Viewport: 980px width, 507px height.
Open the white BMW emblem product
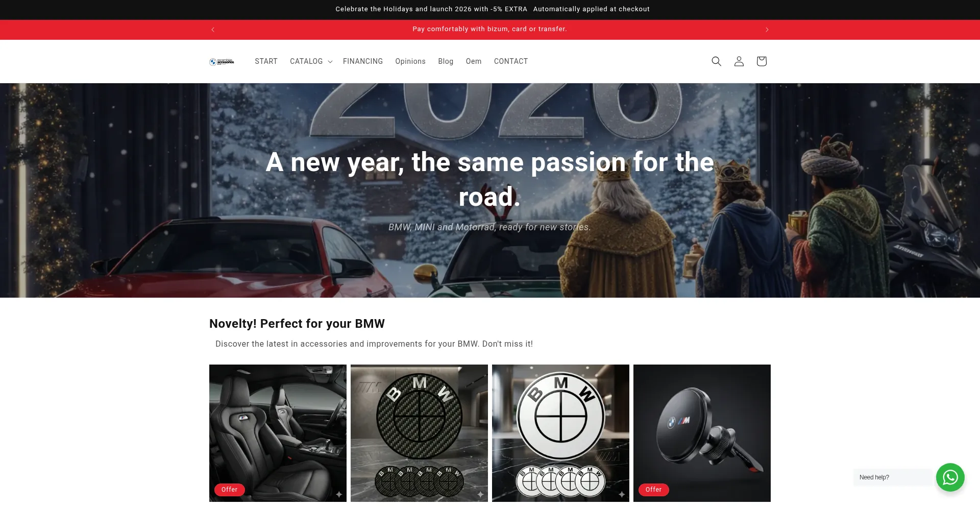pyautogui.click(x=560, y=433)
